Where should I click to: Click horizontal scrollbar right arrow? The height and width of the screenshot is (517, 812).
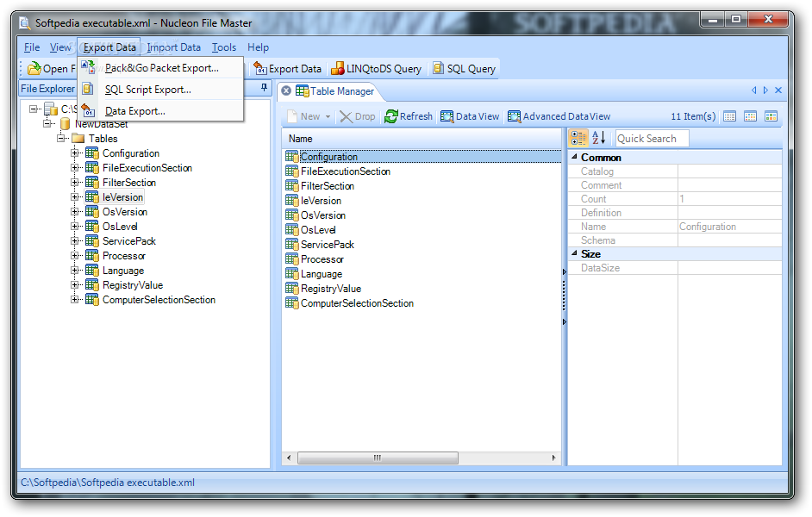pos(553,458)
